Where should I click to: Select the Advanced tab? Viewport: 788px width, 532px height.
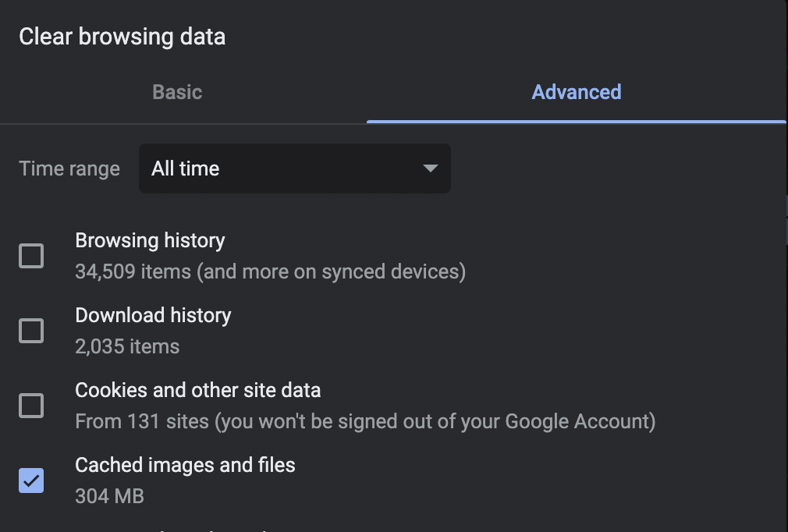[576, 92]
